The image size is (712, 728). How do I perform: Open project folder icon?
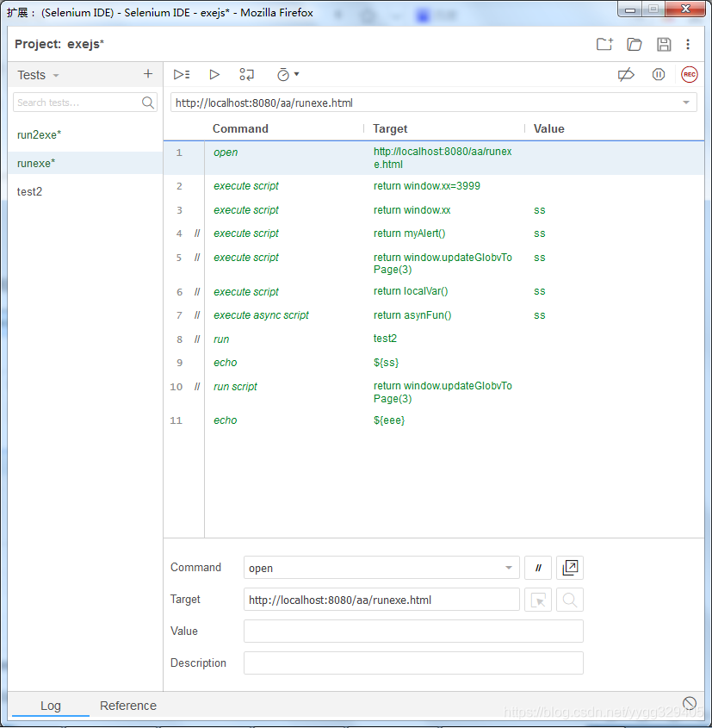[634, 44]
